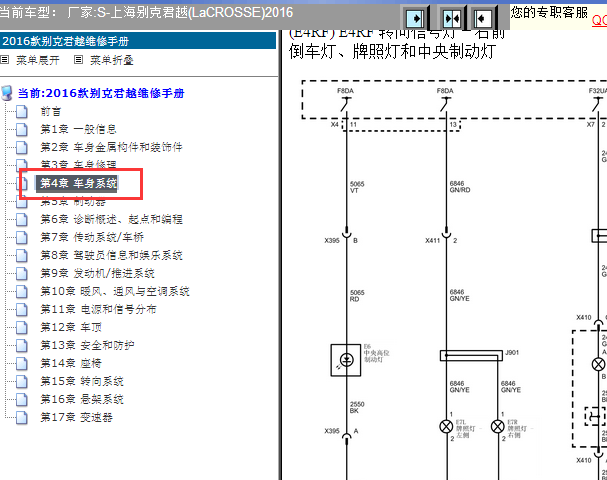
Task: Click the vehicle model text 上海别克君越(LaCROSSE)2016
Action: click(201, 12)
